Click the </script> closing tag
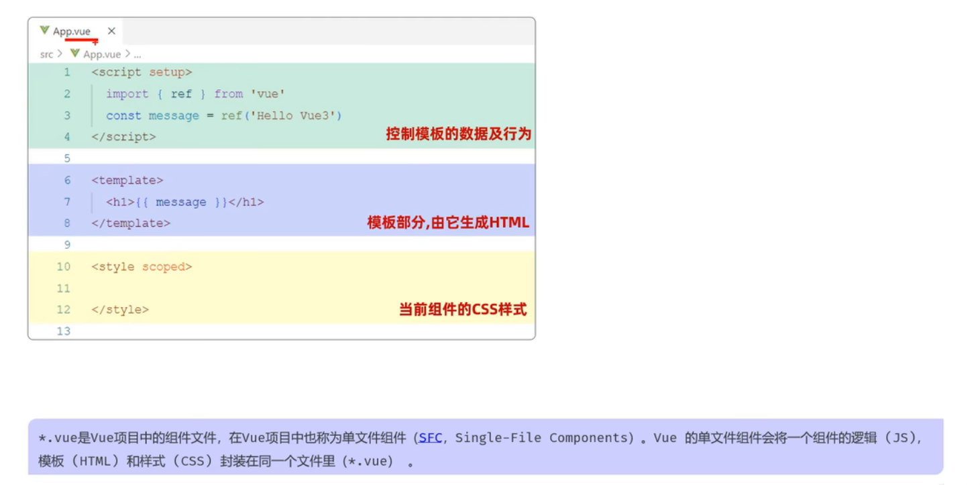The image size is (980, 485). click(123, 137)
